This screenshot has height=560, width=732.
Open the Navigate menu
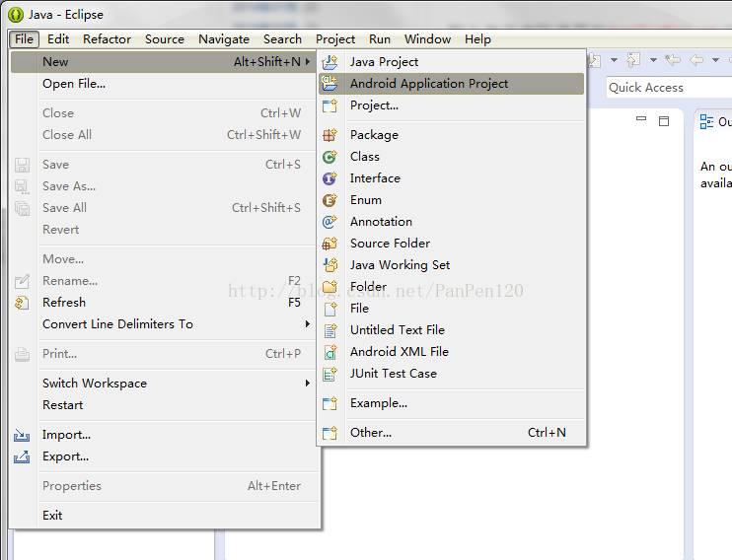click(224, 39)
